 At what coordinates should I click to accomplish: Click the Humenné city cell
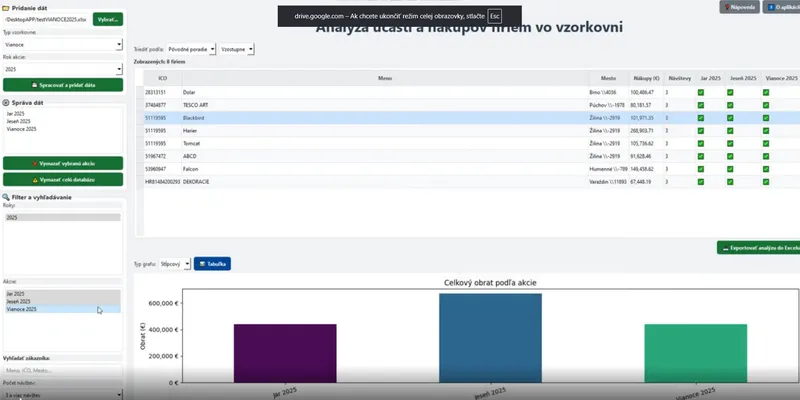pos(608,169)
